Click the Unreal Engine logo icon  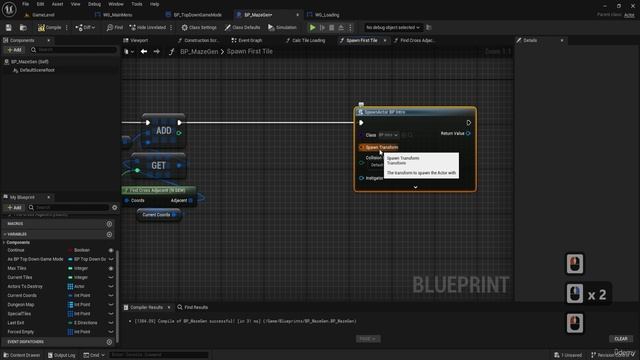click(9, 9)
